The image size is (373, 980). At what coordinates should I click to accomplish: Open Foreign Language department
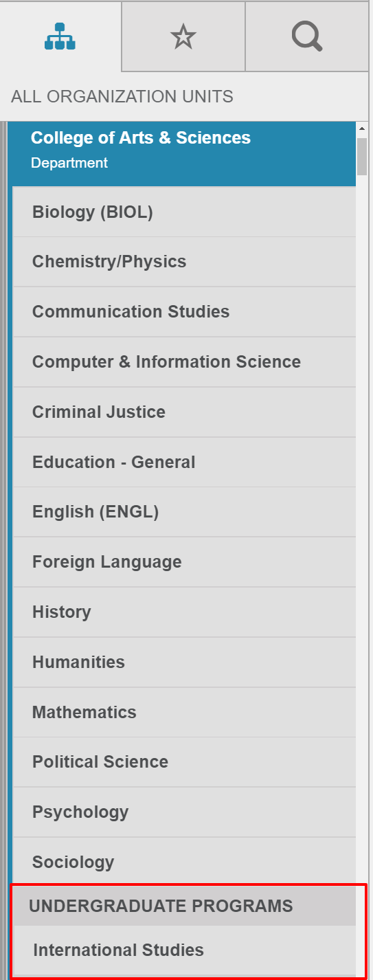(184, 562)
